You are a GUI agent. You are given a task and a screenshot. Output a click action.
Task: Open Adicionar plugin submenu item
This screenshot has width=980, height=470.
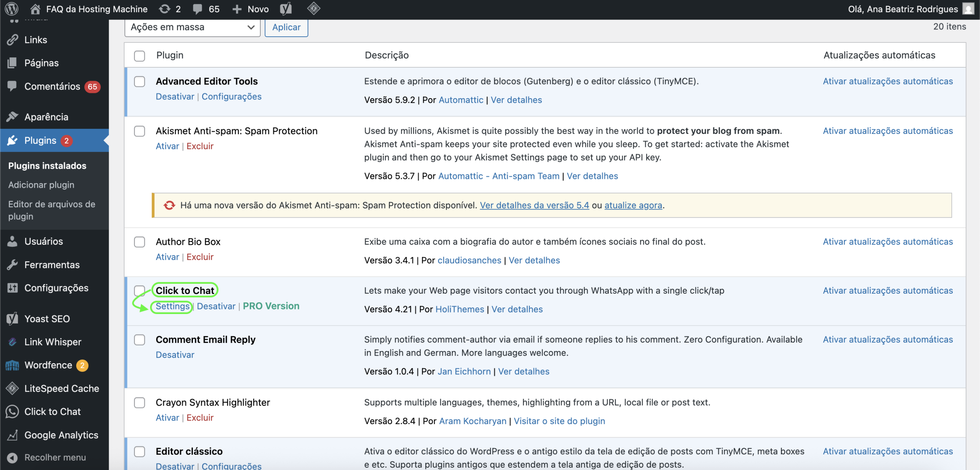click(x=41, y=185)
